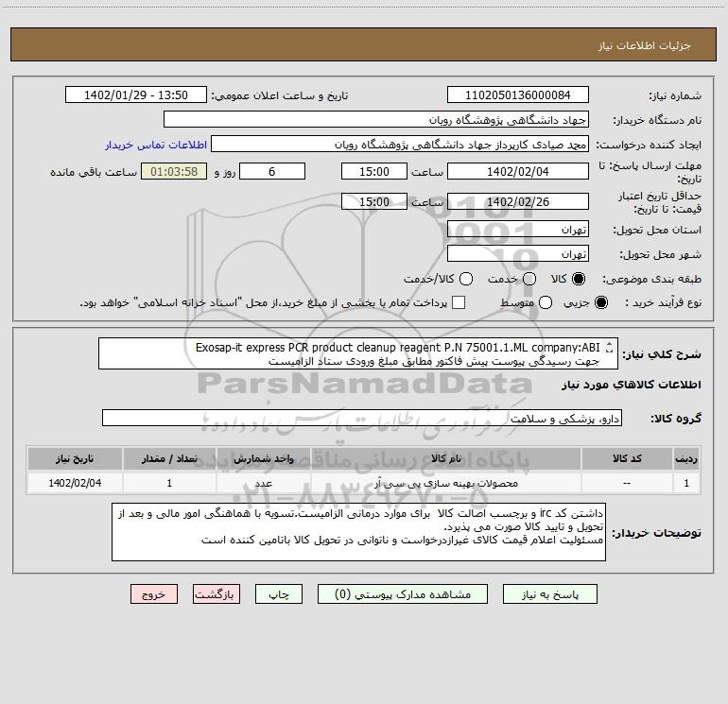Click مشاهده مدارک پیوستی (0) button
728x704 pixels.
(x=403, y=594)
